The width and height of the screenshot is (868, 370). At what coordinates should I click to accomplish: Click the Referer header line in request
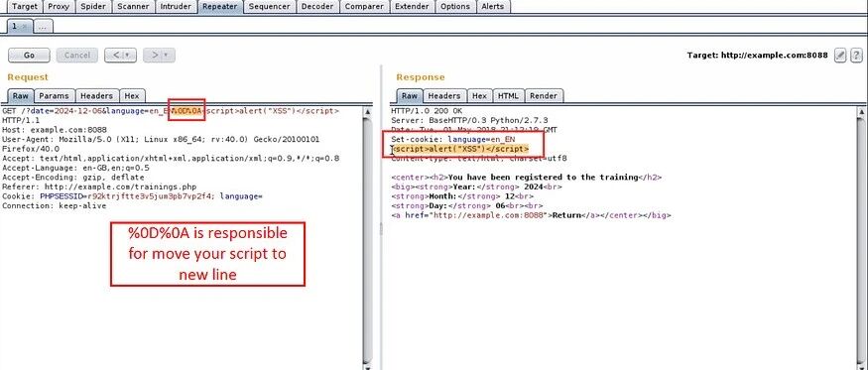coord(99,186)
